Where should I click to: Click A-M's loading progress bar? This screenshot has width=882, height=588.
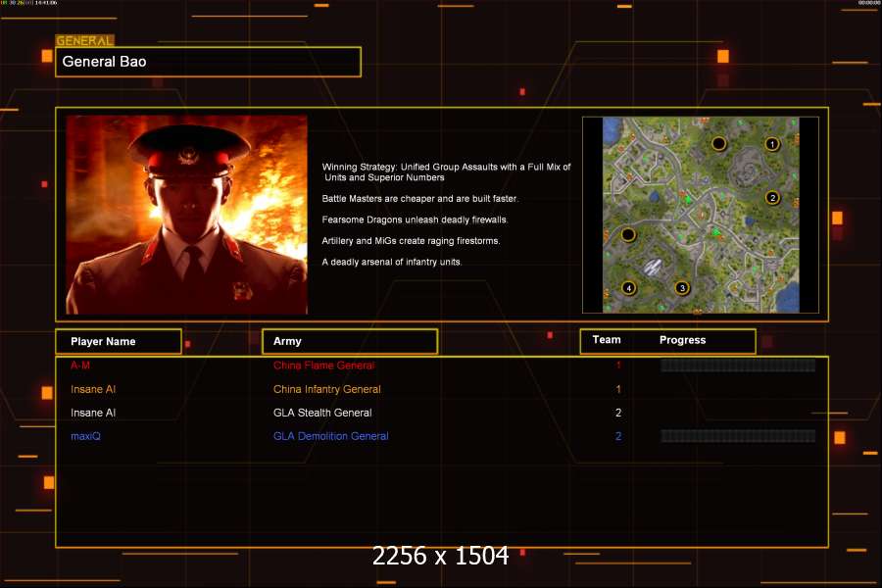738,366
